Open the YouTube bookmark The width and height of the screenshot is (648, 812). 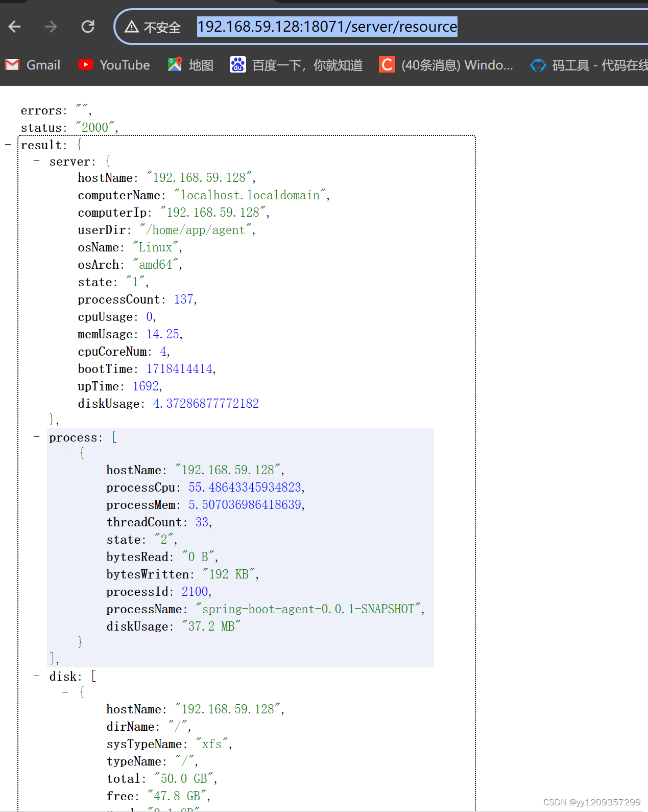coord(114,65)
